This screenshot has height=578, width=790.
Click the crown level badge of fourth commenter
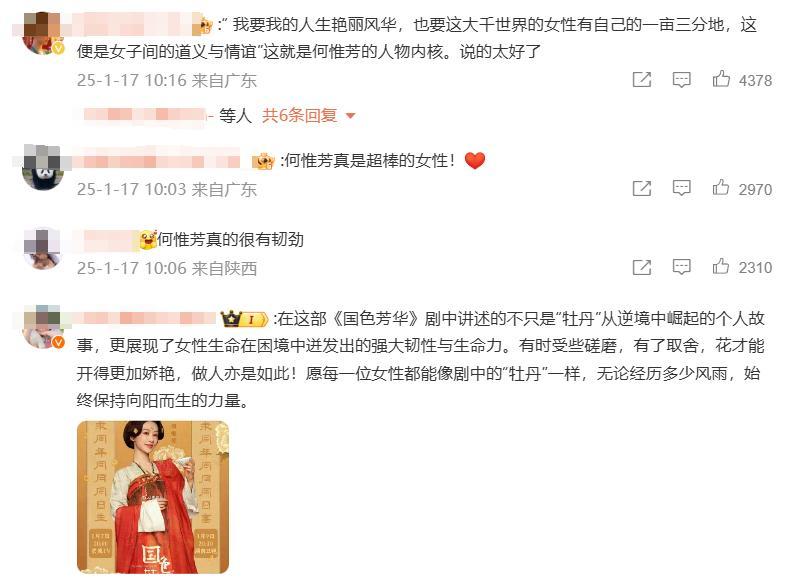(244, 319)
